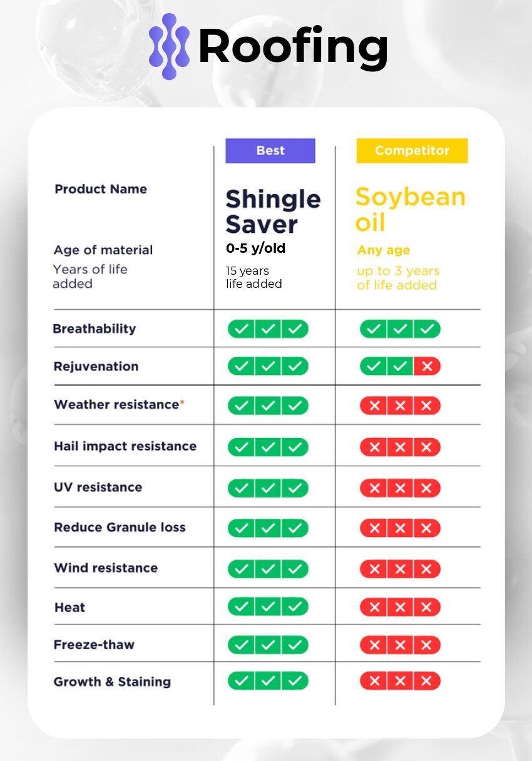Image resolution: width=532 pixels, height=761 pixels.
Task: Click Shingle Saver's middle Wind resistance checkmark
Action: 268,569
